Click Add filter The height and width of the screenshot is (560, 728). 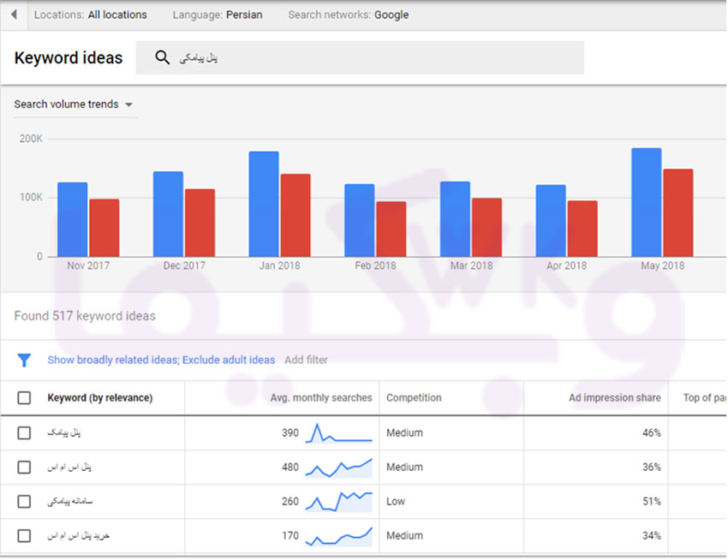[x=306, y=360]
